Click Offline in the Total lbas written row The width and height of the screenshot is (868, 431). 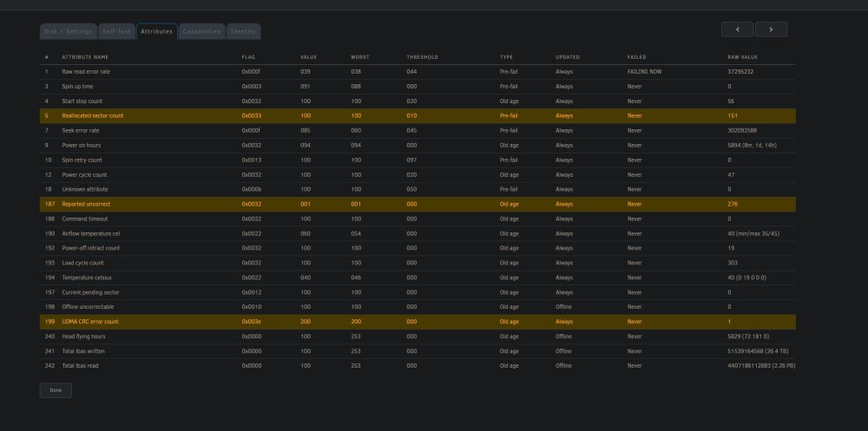(563, 350)
